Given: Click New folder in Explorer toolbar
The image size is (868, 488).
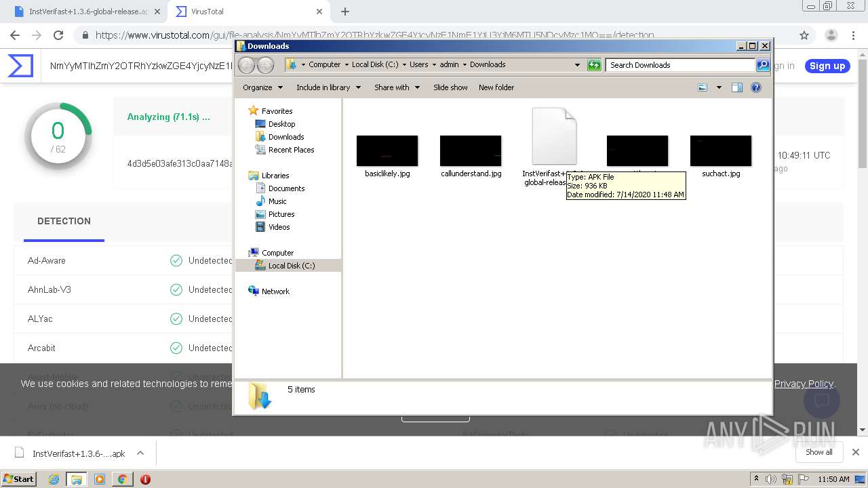Looking at the screenshot, I should [x=496, y=87].
